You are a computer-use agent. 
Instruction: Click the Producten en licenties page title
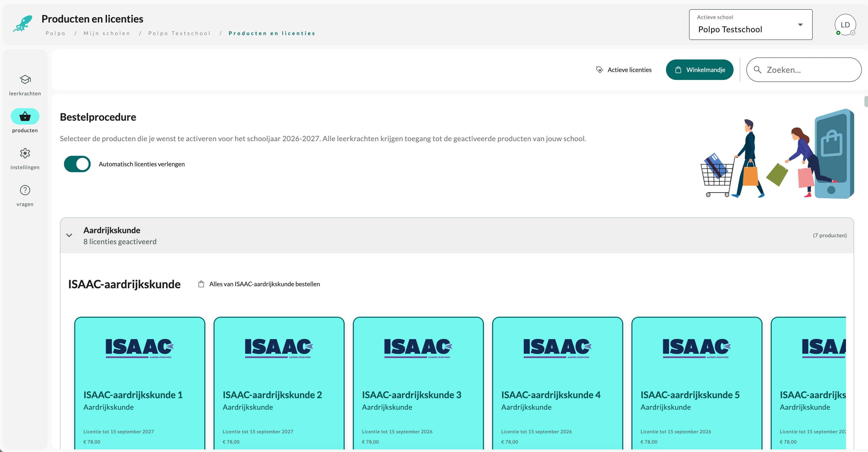(x=92, y=19)
